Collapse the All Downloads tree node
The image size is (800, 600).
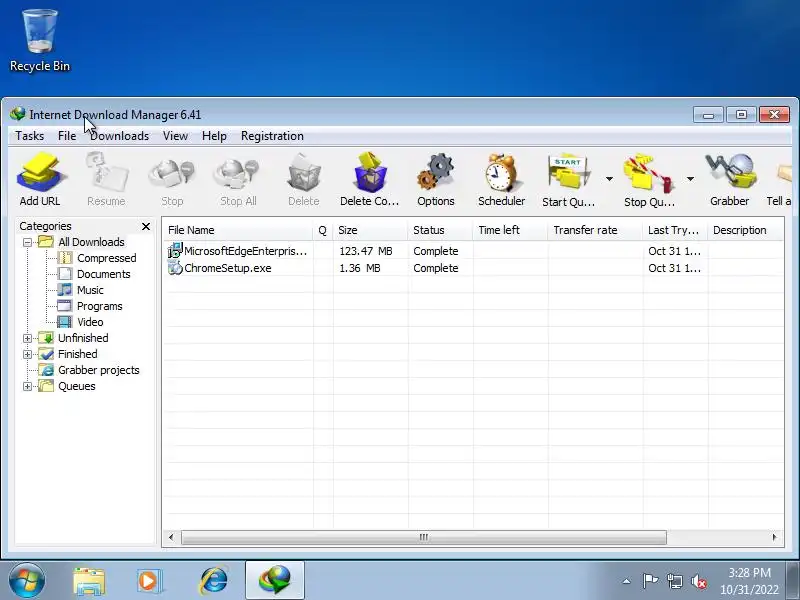click(28, 242)
